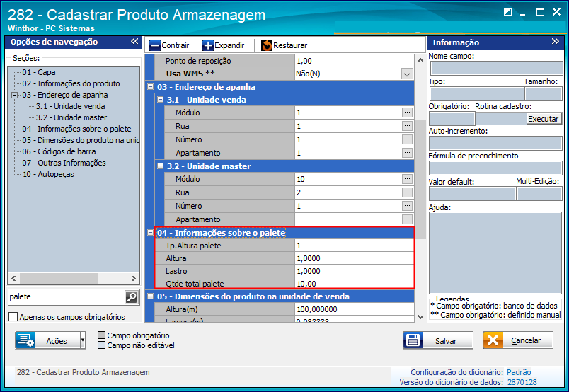
Task: Click the Tp.Altura palete value field
Action: point(354,246)
